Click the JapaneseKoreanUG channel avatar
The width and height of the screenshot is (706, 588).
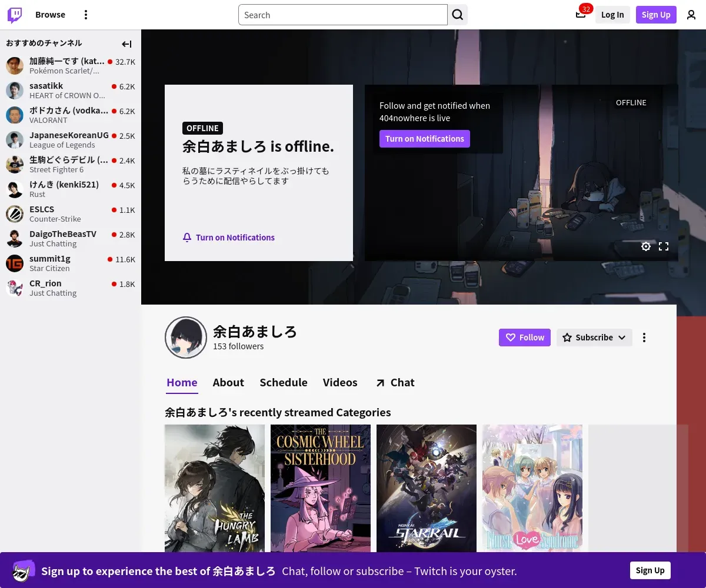point(15,140)
